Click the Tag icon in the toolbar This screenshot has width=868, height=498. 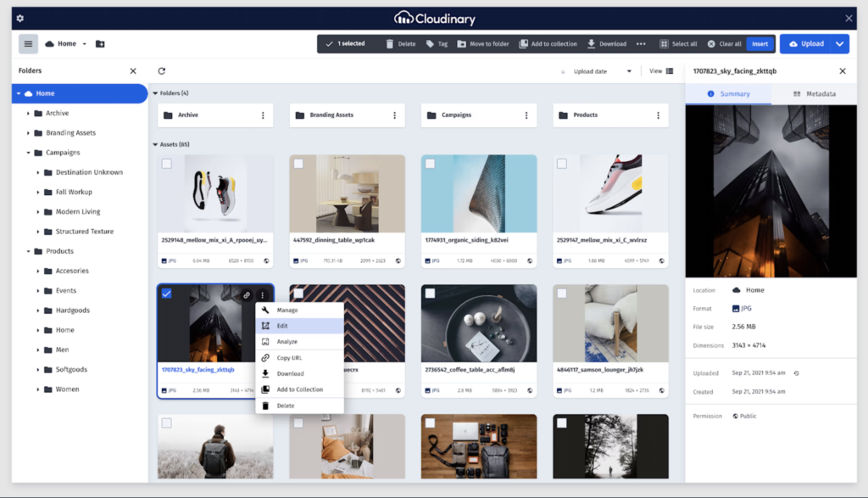(x=430, y=44)
